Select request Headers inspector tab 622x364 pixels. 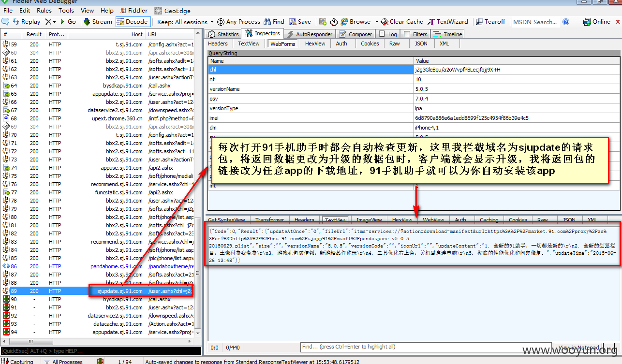coord(218,44)
